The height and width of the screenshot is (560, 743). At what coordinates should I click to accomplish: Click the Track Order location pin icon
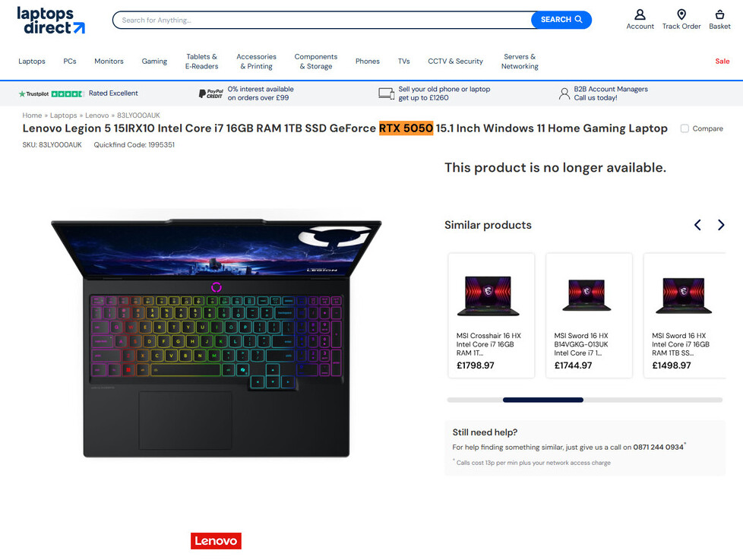[681, 14]
